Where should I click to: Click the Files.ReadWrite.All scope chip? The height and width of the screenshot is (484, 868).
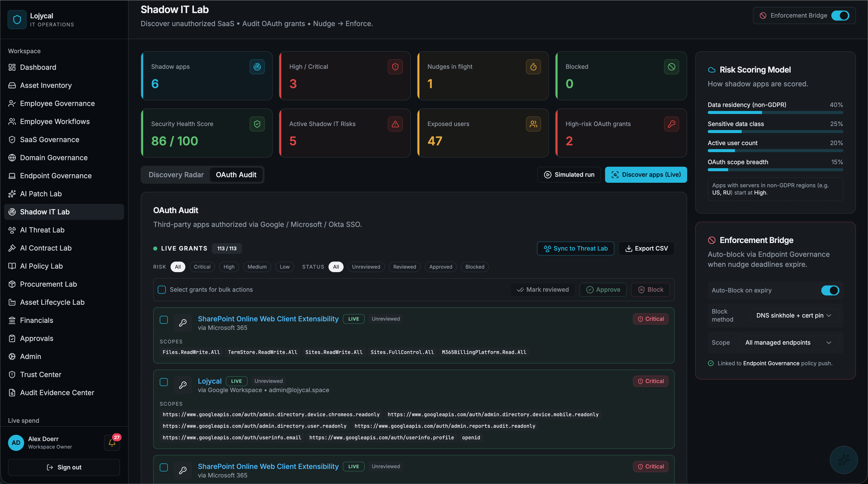(x=191, y=352)
